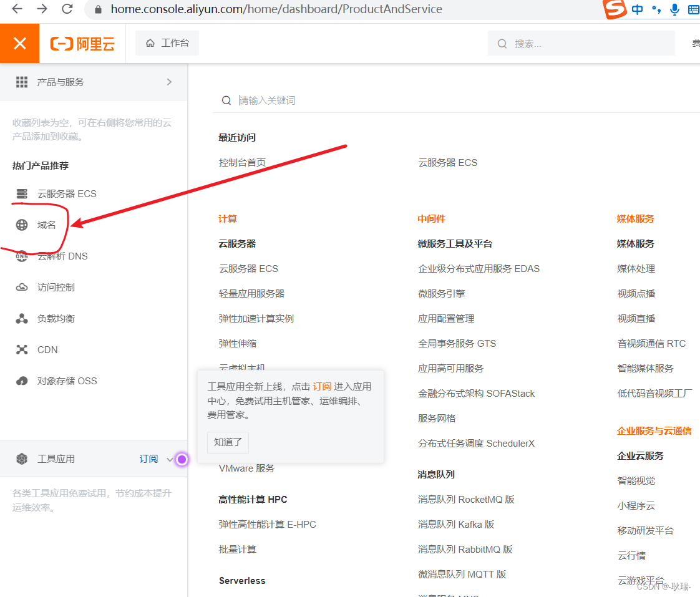Open 云服务器 ECS under 最近访问
Screen dimensions: 700x597
click(448, 163)
